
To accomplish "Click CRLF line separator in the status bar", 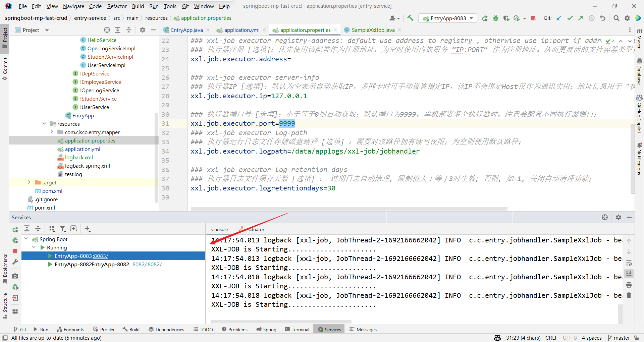I will tap(551, 338).
